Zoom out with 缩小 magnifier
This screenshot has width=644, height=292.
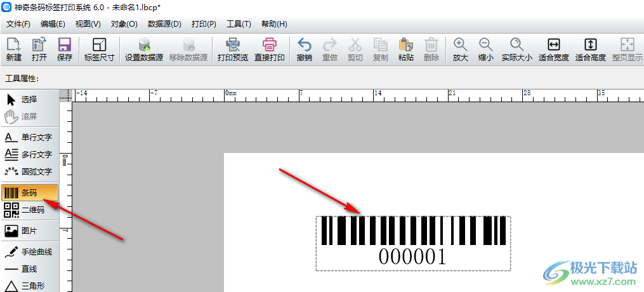click(x=486, y=50)
